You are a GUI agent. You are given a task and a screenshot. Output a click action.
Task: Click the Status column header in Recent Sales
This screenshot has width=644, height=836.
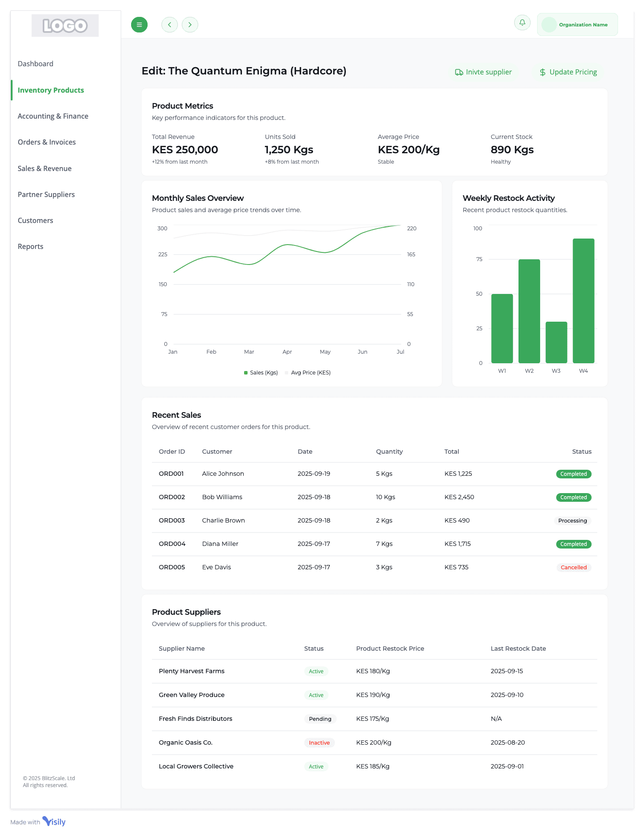[582, 452]
